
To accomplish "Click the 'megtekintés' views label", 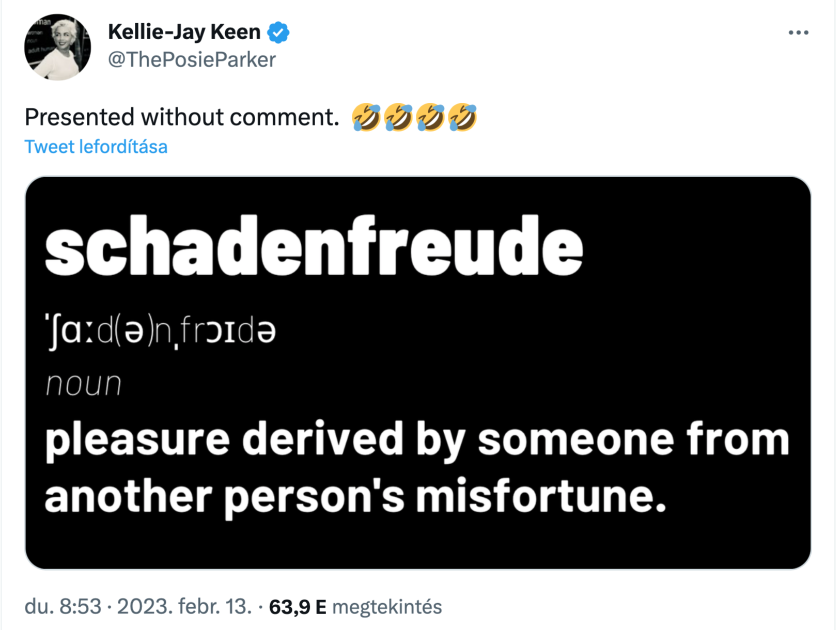I will [x=387, y=607].
